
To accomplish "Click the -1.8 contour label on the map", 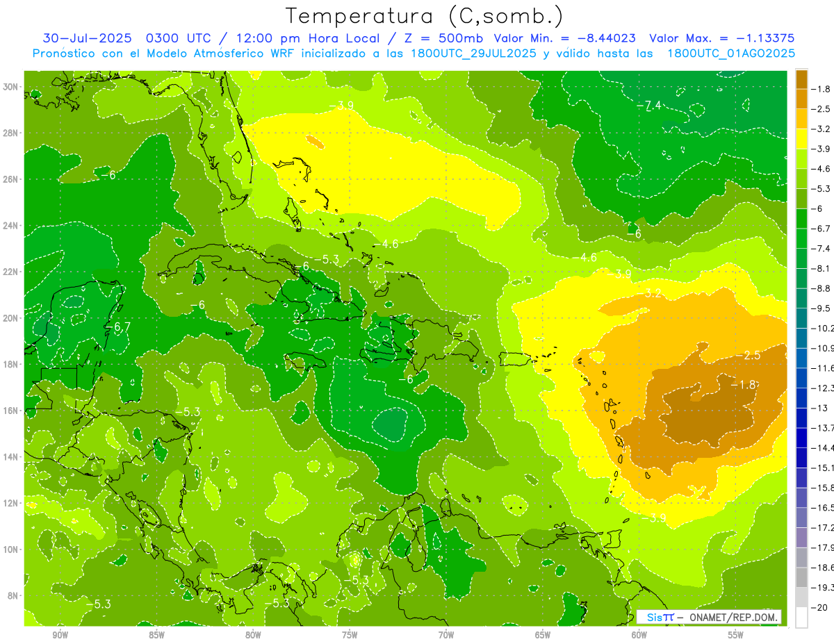I will point(743,384).
